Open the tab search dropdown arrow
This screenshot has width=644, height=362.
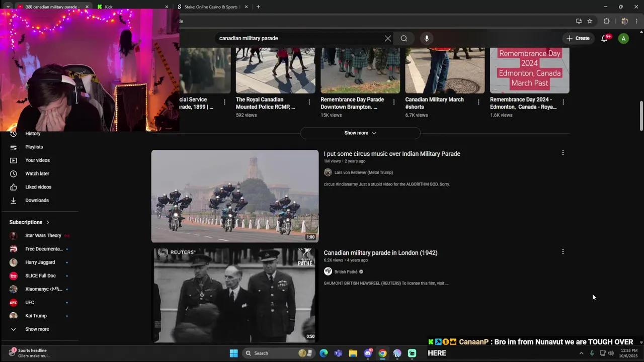tap(8, 7)
